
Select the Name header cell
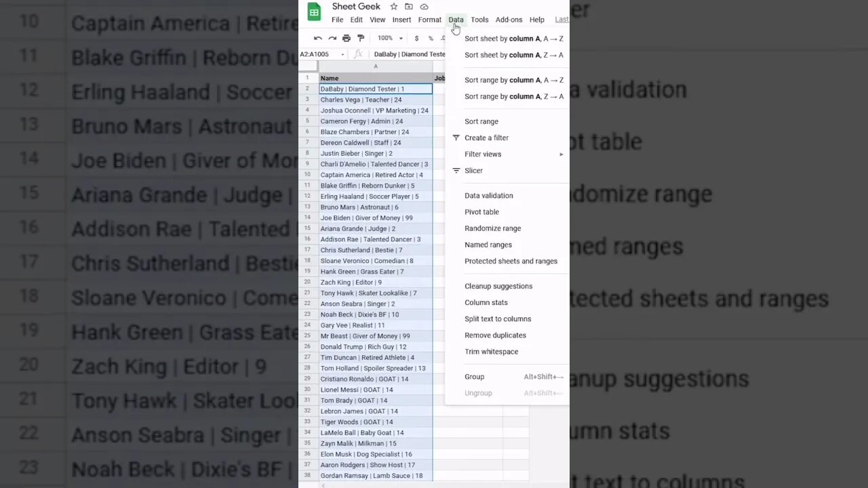[376, 78]
